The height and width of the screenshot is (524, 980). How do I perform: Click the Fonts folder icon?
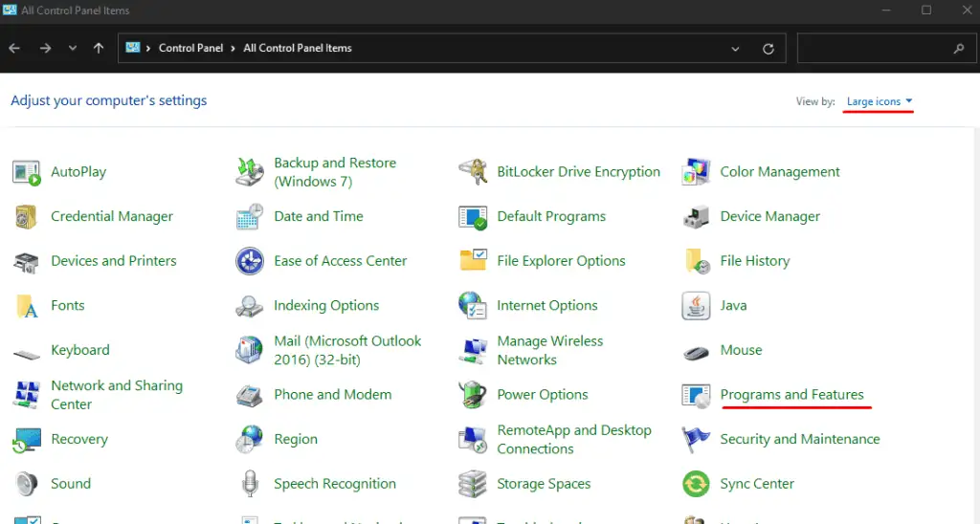pyautogui.click(x=26, y=306)
